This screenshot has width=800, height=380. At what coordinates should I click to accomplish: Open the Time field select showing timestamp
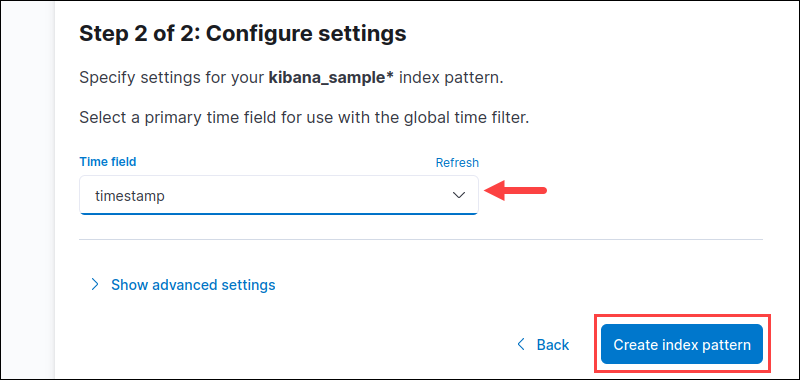[279, 195]
